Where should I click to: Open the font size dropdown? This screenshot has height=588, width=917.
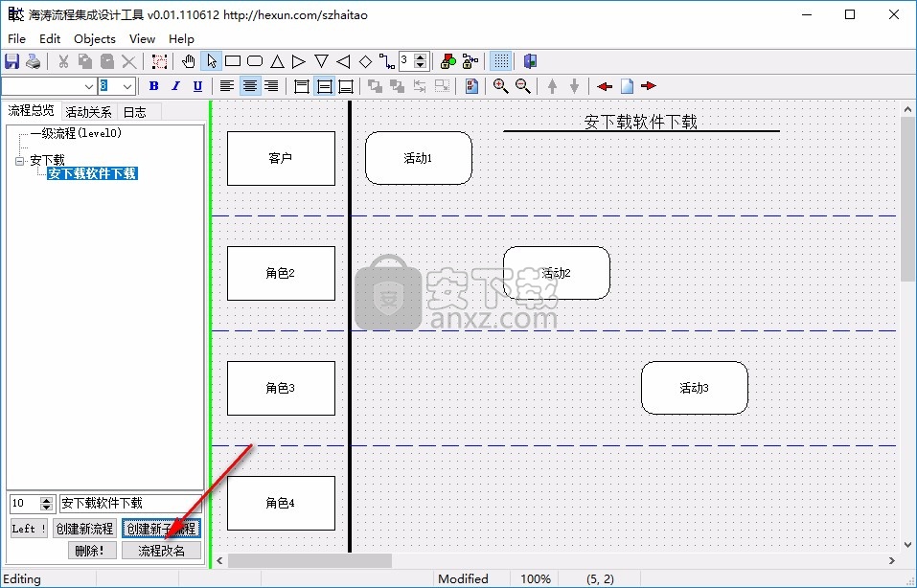[x=127, y=86]
